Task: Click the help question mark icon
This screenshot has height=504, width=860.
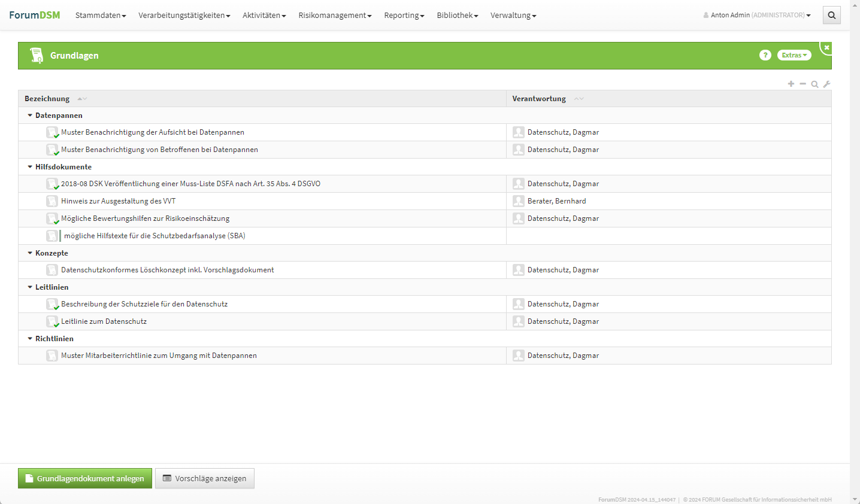Action: pos(765,55)
